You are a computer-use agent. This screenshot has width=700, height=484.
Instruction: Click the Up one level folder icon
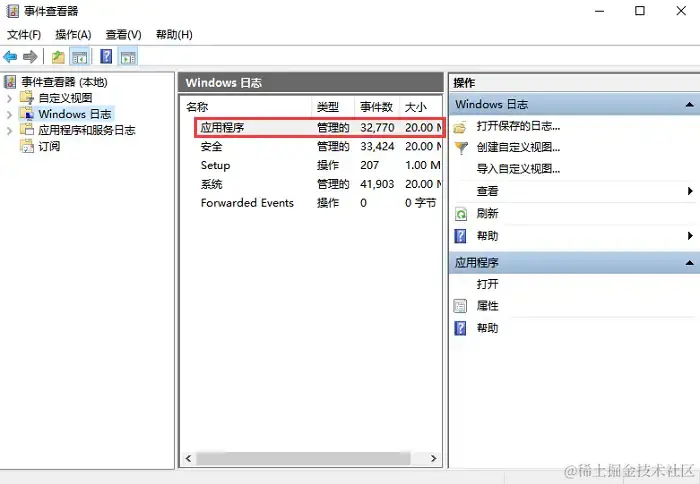(58, 57)
